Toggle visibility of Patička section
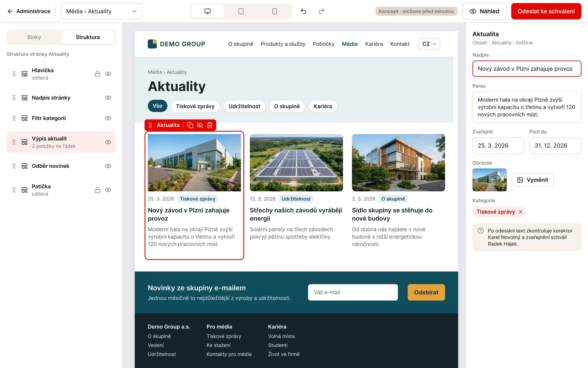588x368 pixels. [x=108, y=190]
